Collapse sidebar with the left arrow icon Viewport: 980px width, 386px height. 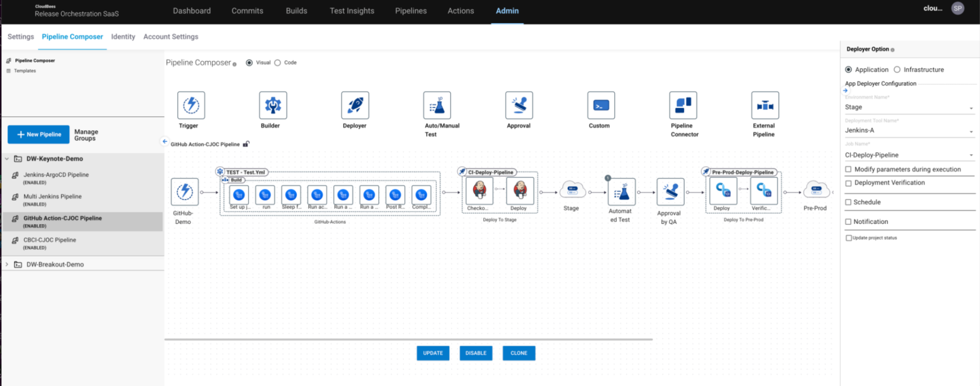coord(165,141)
